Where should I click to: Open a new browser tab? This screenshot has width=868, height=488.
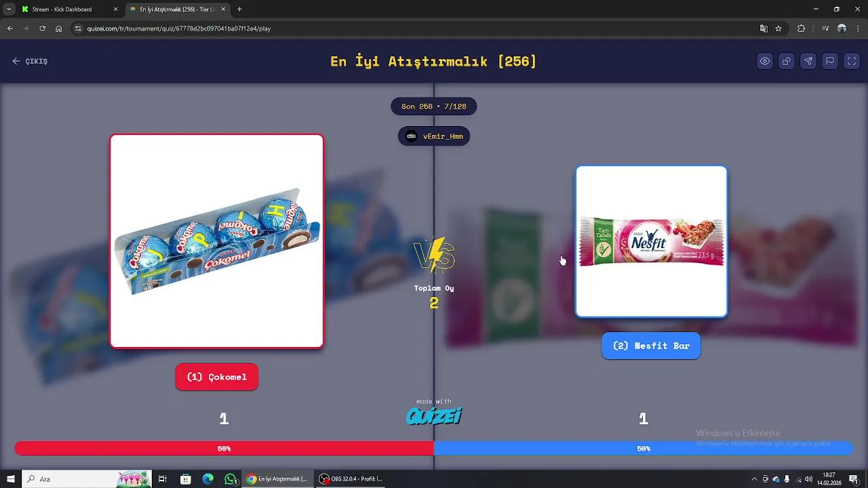239,9
